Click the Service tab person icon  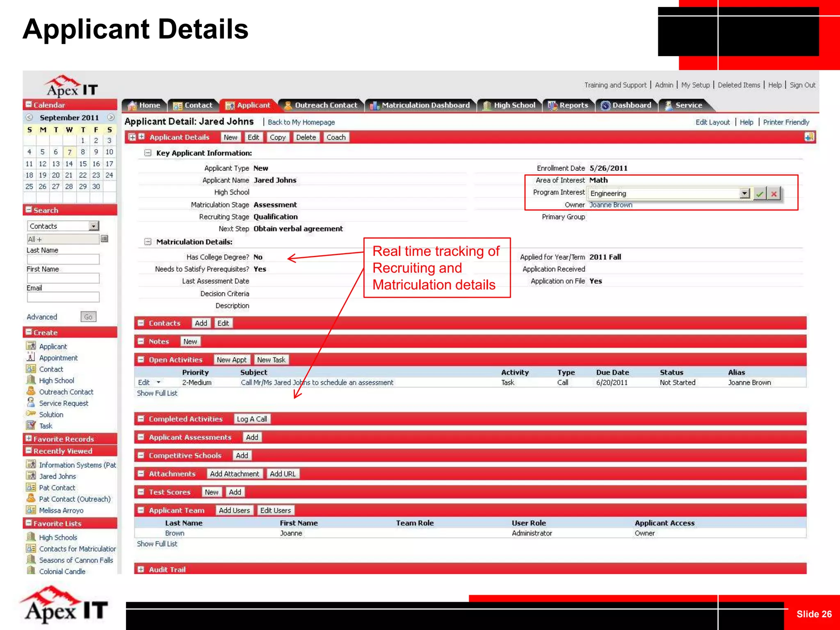click(668, 105)
